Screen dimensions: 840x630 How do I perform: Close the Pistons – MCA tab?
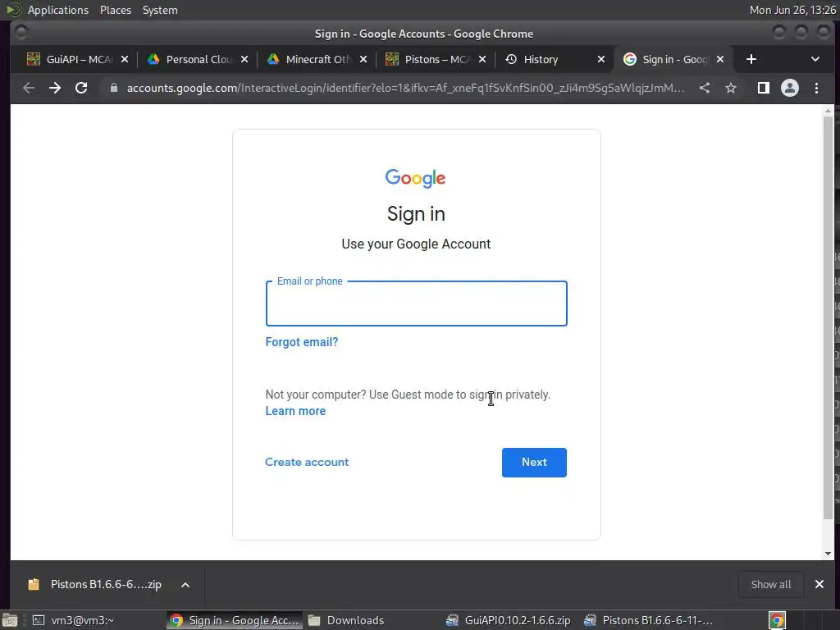pyautogui.click(x=482, y=59)
